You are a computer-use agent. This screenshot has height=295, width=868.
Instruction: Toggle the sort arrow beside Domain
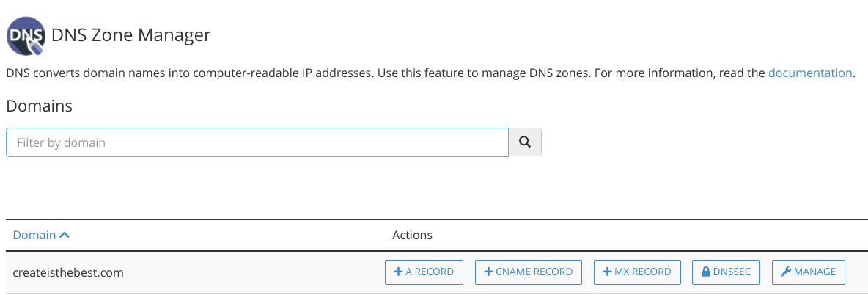65,236
